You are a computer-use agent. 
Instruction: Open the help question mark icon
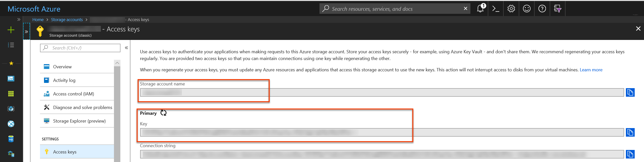click(542, 9)
